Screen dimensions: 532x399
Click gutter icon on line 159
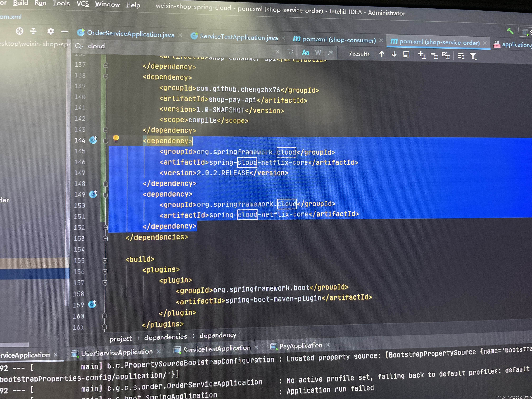point(92,304)
